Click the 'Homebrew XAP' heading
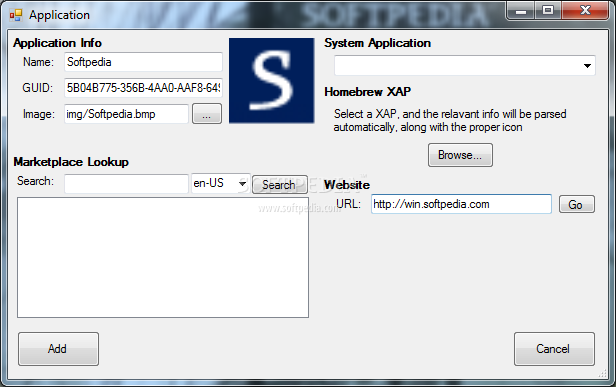616x387 pixels. [367, 92]
